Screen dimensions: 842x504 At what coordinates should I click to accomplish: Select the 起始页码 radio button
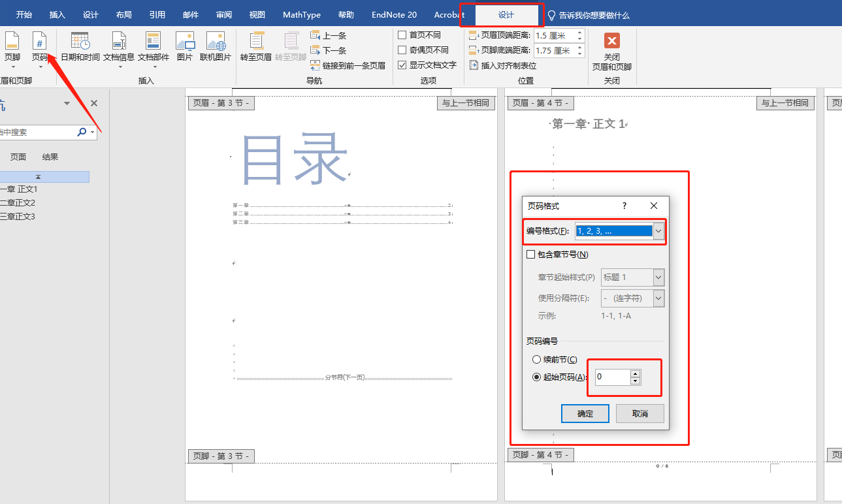[x=536, y=377]
